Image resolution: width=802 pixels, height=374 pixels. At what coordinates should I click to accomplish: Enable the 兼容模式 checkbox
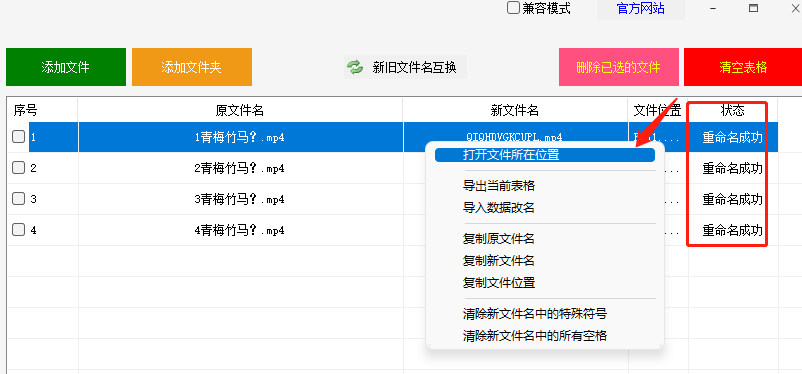click(x=513, y=8)
